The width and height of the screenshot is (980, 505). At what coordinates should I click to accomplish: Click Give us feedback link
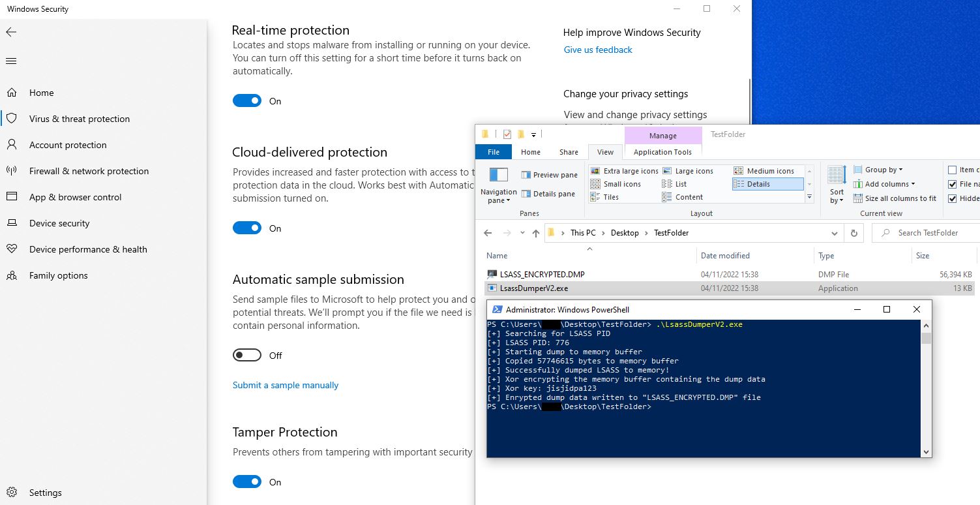(598, 50)
